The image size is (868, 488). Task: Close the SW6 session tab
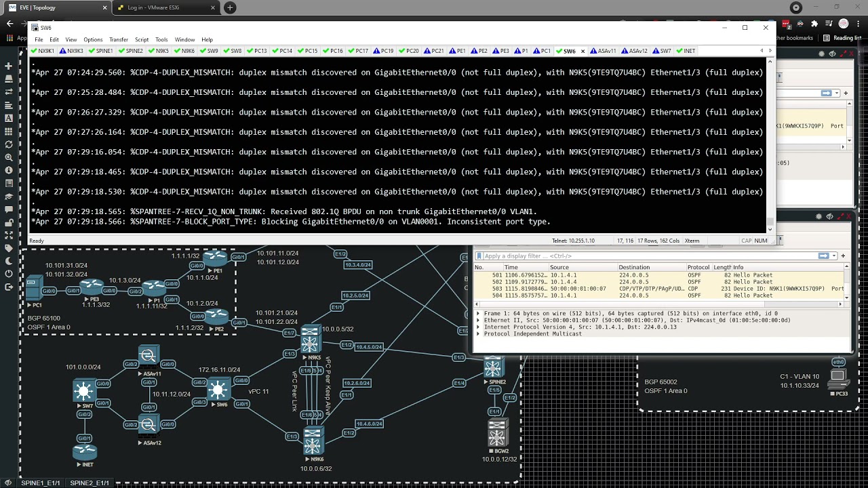pyautogui.click(x=583, y=51)
